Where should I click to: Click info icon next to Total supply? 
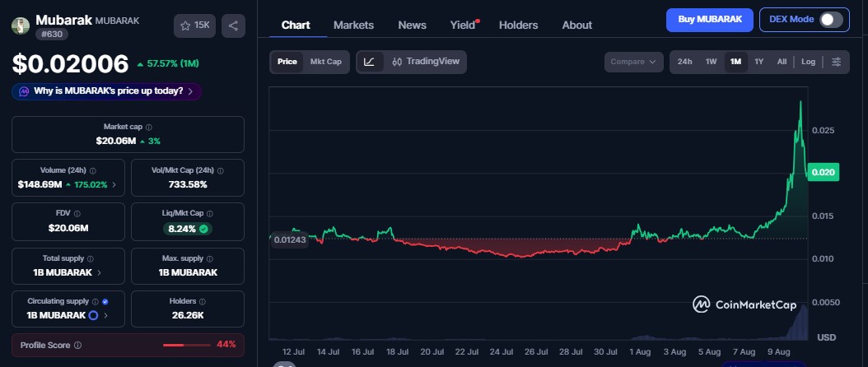91,258
